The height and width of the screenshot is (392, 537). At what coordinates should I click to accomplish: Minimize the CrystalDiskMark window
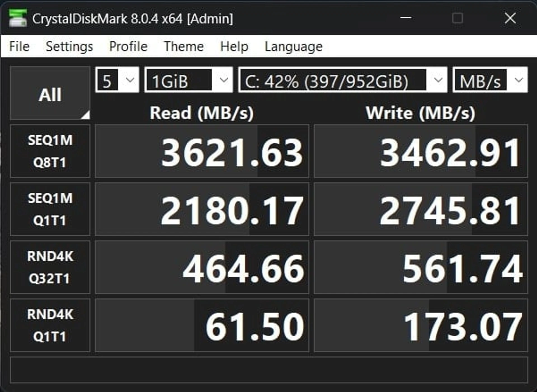(x=406, y=18)
